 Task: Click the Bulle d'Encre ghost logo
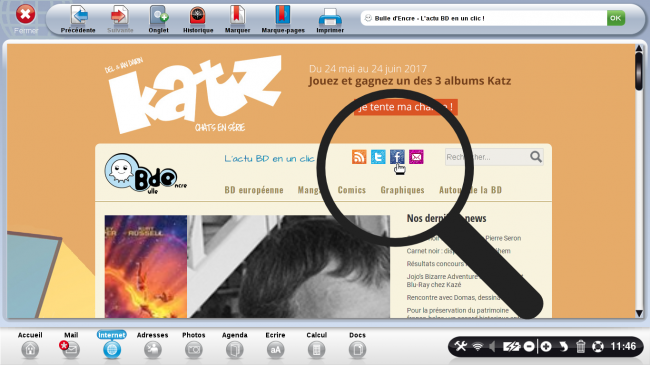[x=145, y=174]
